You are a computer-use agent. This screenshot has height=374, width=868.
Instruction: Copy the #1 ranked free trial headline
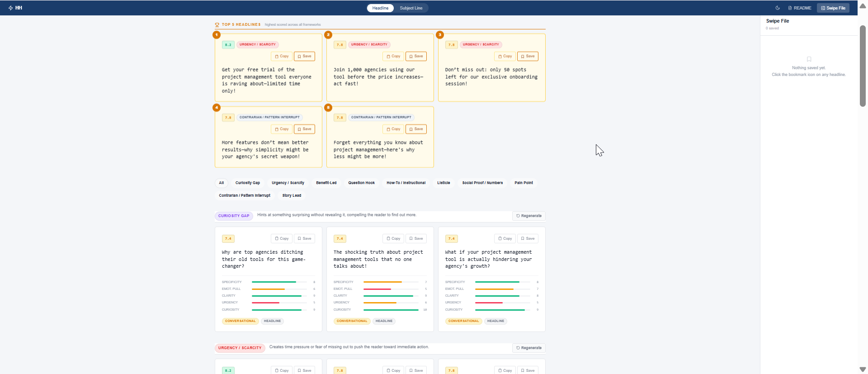click(282, 57)
